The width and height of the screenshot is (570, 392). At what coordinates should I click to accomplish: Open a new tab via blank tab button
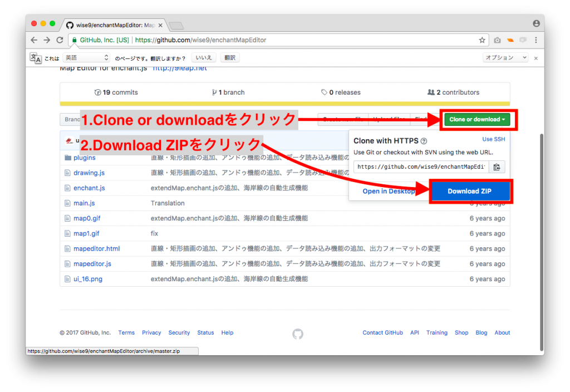point(176,26)
